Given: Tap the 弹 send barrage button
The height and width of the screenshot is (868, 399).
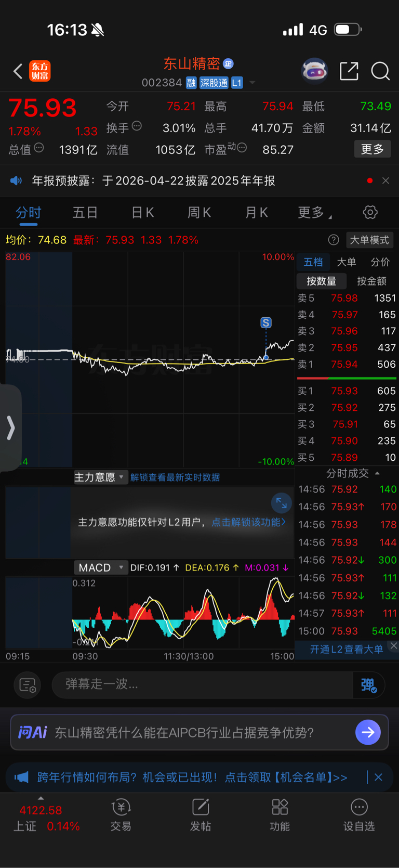Looking at the screenshot, I should (x=369, y=685).
